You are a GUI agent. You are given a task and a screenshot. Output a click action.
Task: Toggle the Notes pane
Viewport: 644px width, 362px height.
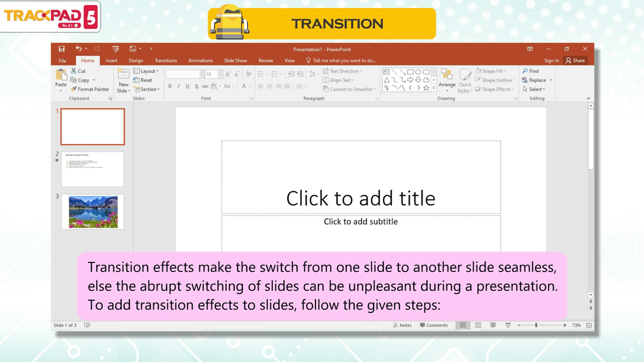coord(402,325)
